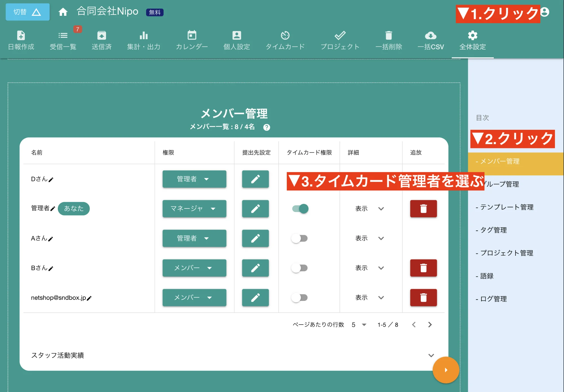Open the メンバー一覧 help question mark

(266, 127)
